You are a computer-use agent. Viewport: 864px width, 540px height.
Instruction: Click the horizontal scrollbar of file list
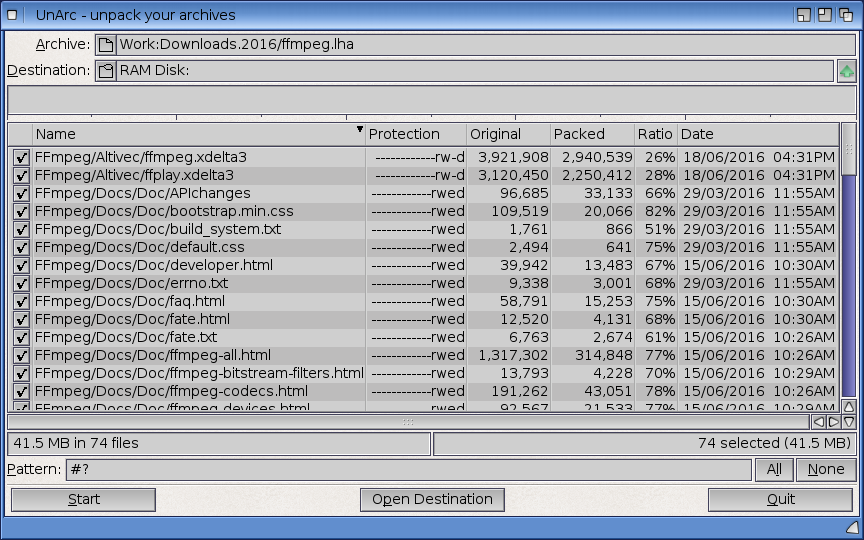[408, 422]
